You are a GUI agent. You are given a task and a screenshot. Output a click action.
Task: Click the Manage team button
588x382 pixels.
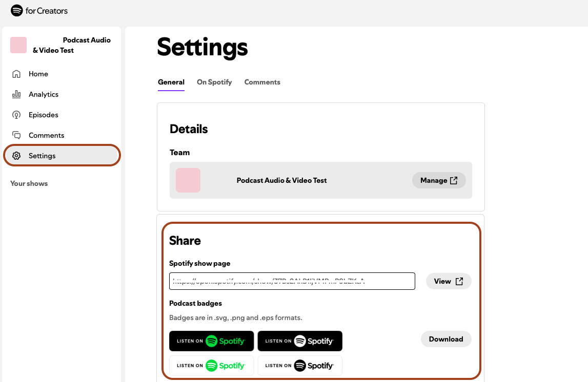point(439,181)
